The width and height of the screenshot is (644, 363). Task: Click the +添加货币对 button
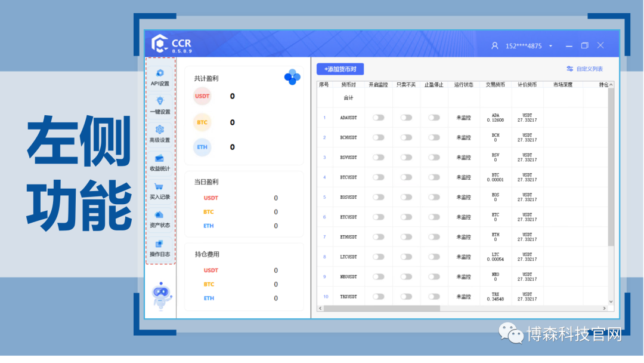tap(340, 69)
